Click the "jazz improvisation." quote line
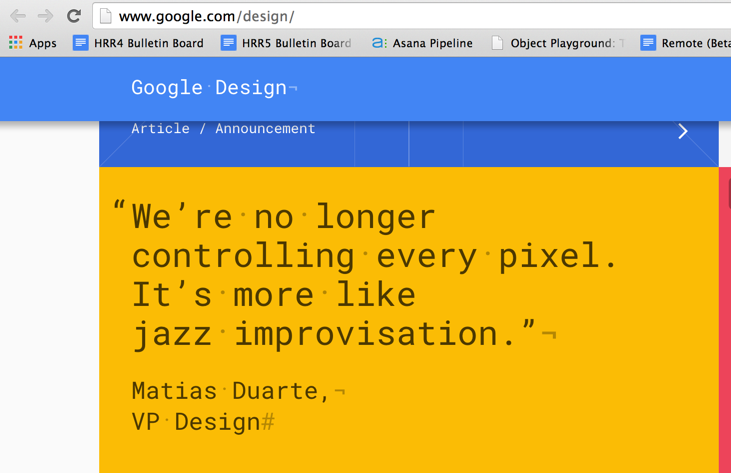The height and width of the screenshot is (473, 731). 333,335
